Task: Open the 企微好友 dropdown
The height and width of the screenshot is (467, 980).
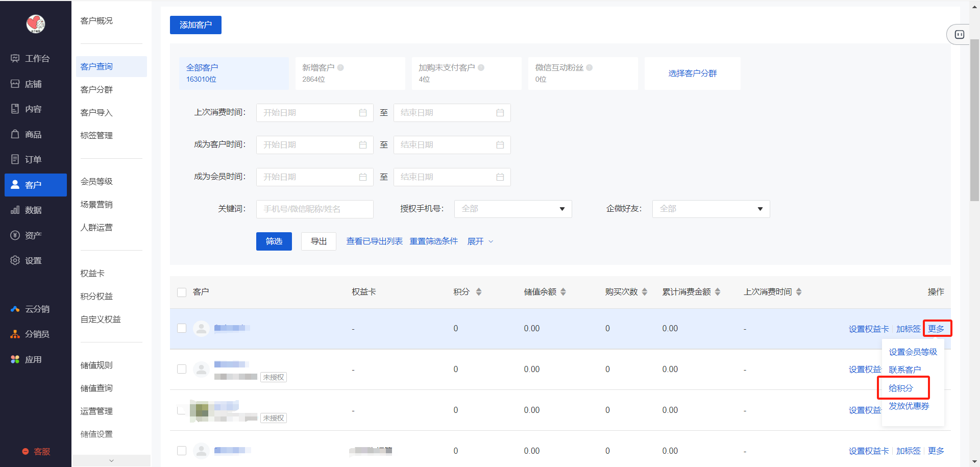Action: coord(711,209)
